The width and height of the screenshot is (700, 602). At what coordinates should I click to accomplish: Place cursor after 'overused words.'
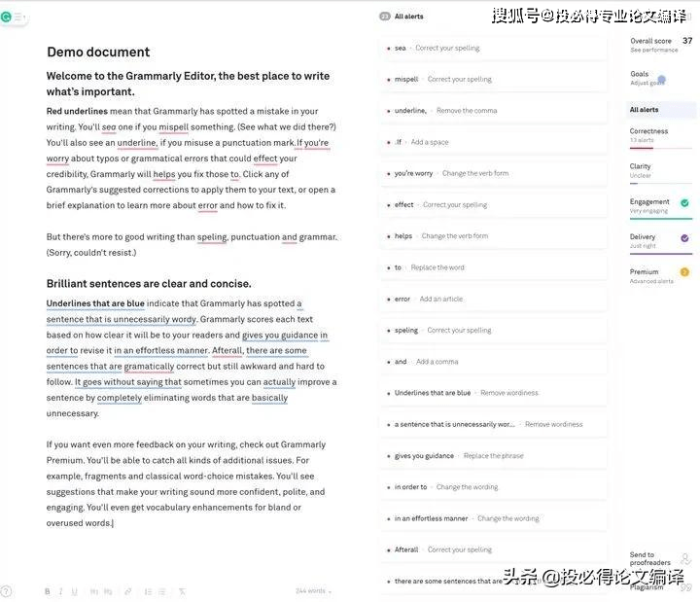[x=113, y=523]
